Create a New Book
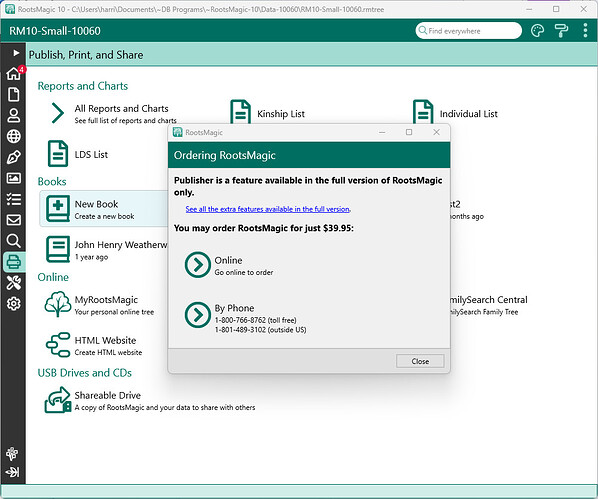The height and width of the screenshot is (499, 598). pyautogui.click(x=104, y=209)
